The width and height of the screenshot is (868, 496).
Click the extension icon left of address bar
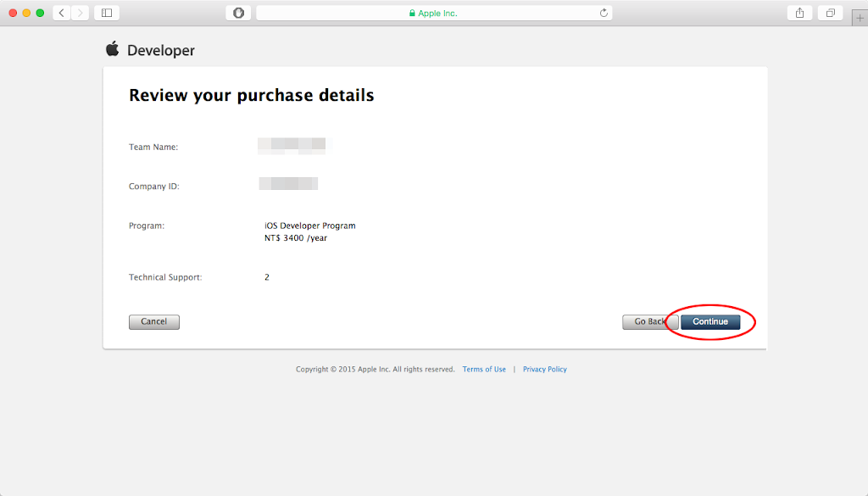(238, 13)
